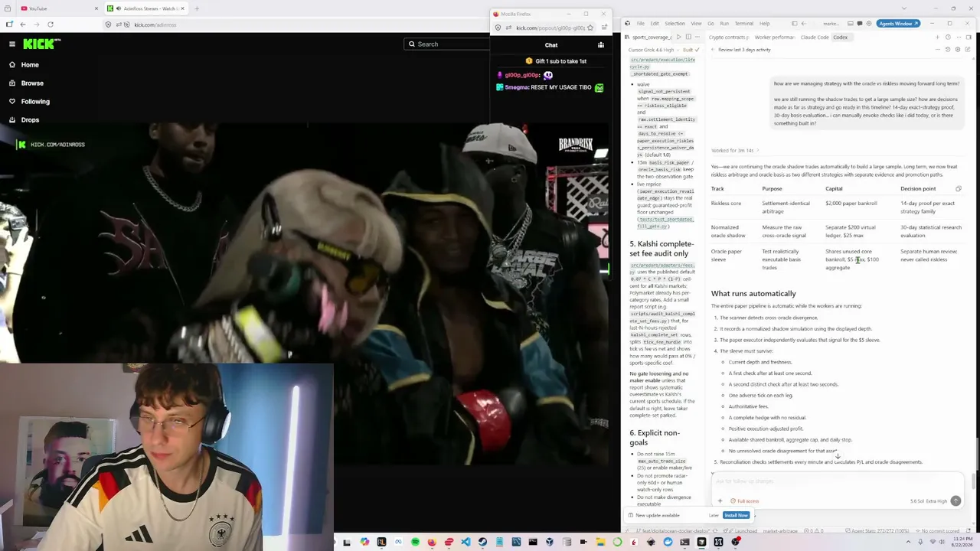Reload the Kick page
This screenshot has height=551, width=980.
(51, 24)
